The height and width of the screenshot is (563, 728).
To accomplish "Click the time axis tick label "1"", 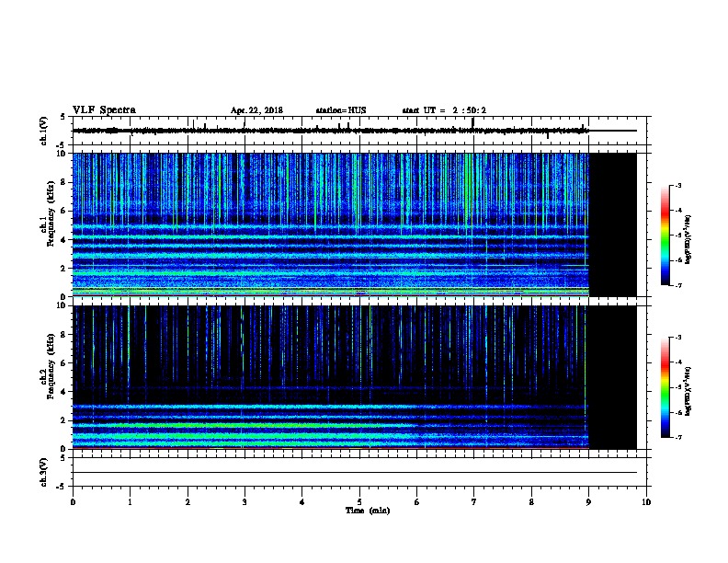I will pyautogui.click(x=130, y=501).
